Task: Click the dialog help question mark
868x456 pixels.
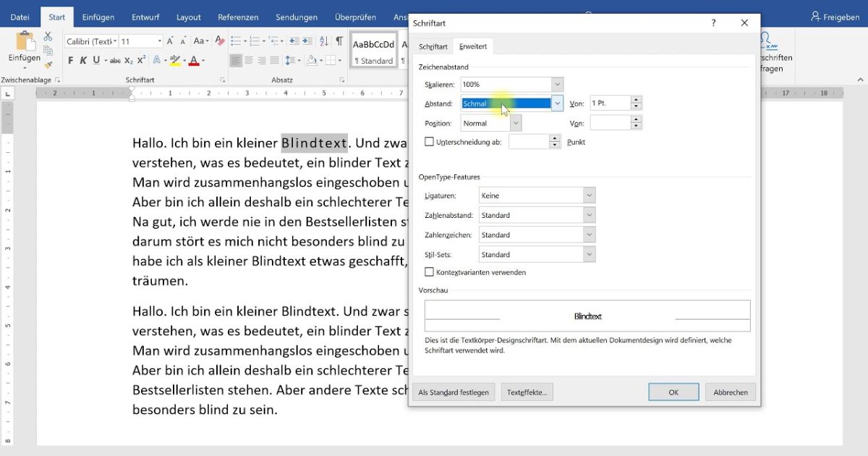Action: click(x=713, y=23)
